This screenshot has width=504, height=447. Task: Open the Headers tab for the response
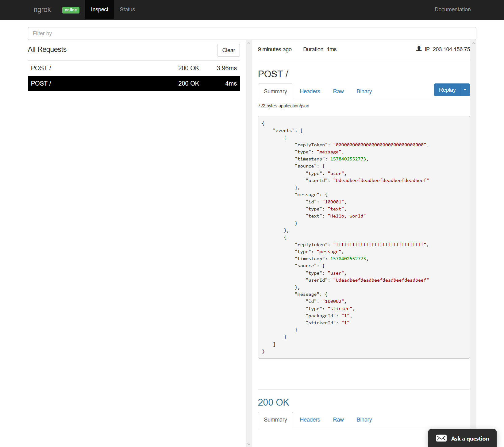point(310,419)
